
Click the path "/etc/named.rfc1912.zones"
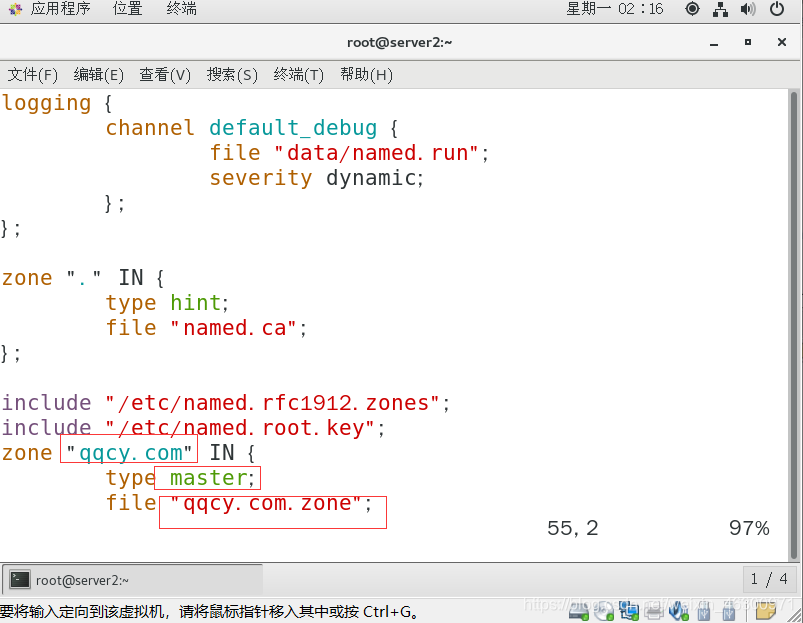click(273, 403)
